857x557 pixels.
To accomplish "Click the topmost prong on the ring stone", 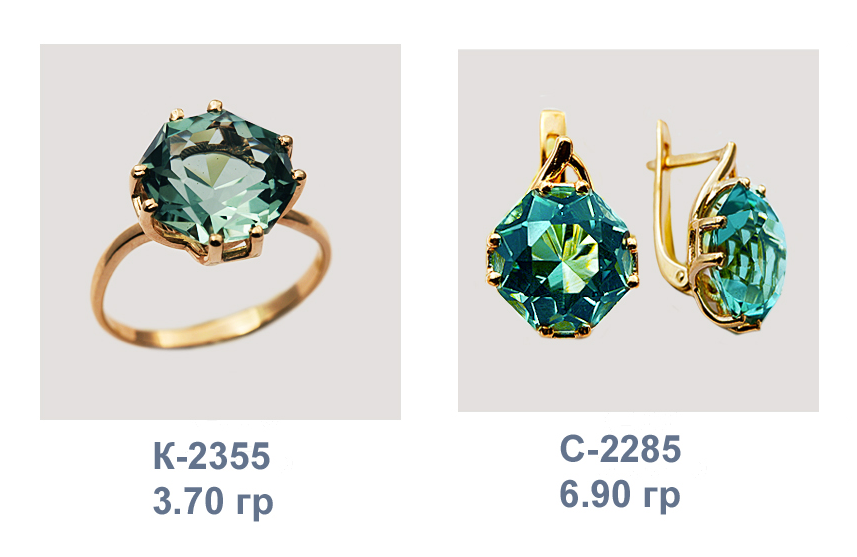I will pyautogui.click(x=215, y=105).
